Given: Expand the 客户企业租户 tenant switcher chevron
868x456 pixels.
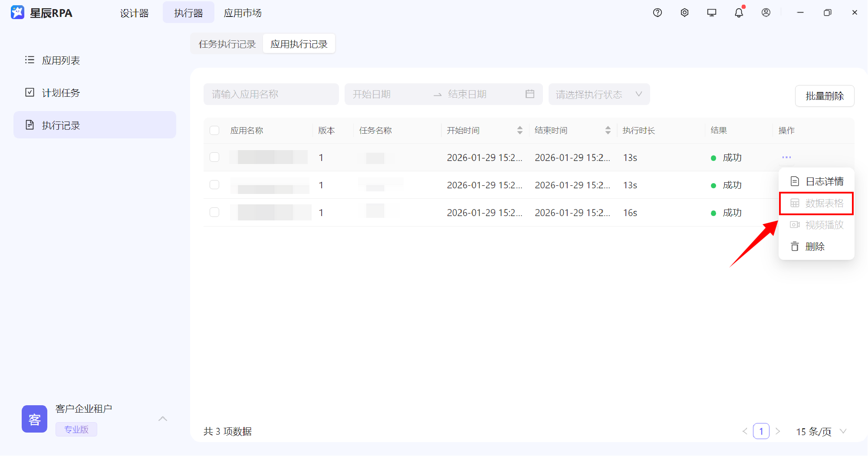Looking at the screenshot, I should pyautogui.click(x=163, y=419).
